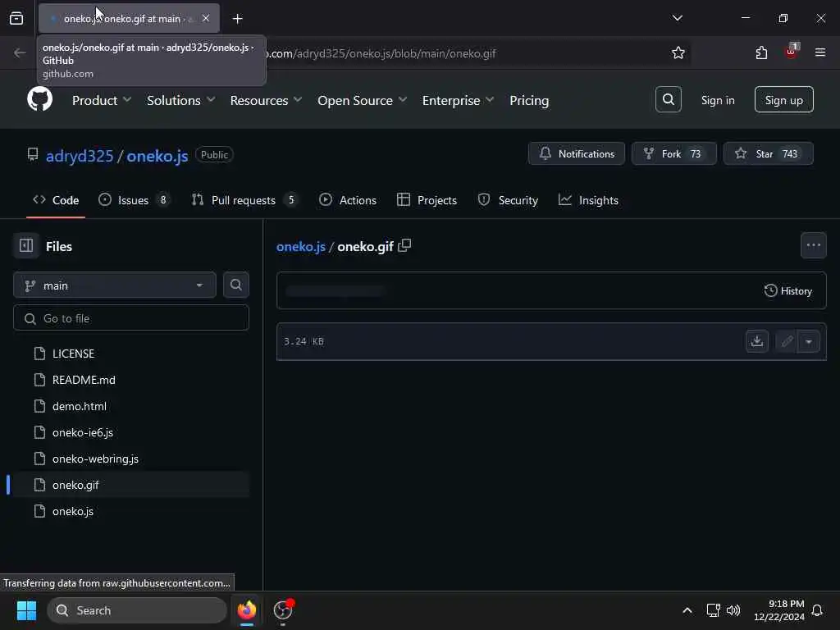Image resolution: width=840 pixels, height=630 pixels.
Task: Switch to the Actions tab
Action: point(348,200)
